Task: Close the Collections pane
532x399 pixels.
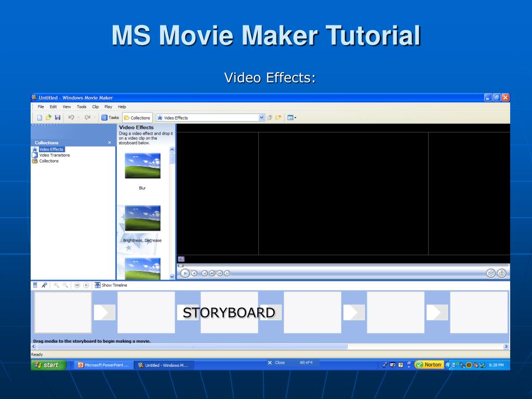Action: tap(109, 142)
